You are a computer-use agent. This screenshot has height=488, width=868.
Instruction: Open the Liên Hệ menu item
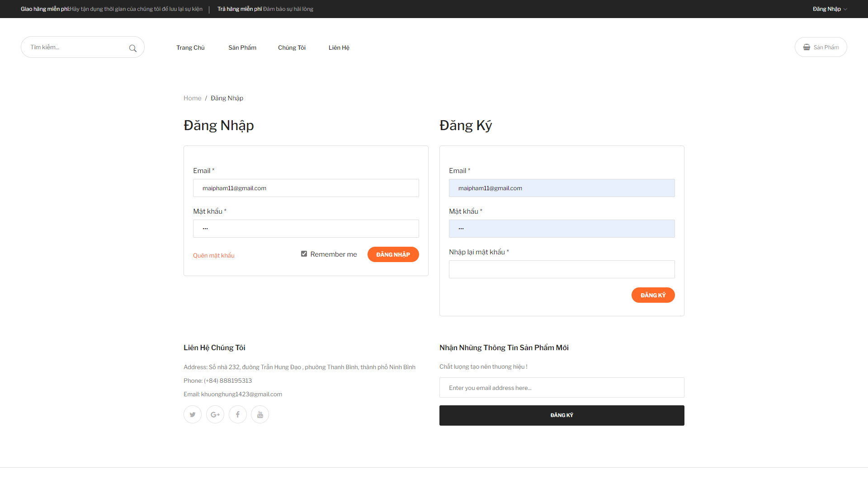coord(339,47)
